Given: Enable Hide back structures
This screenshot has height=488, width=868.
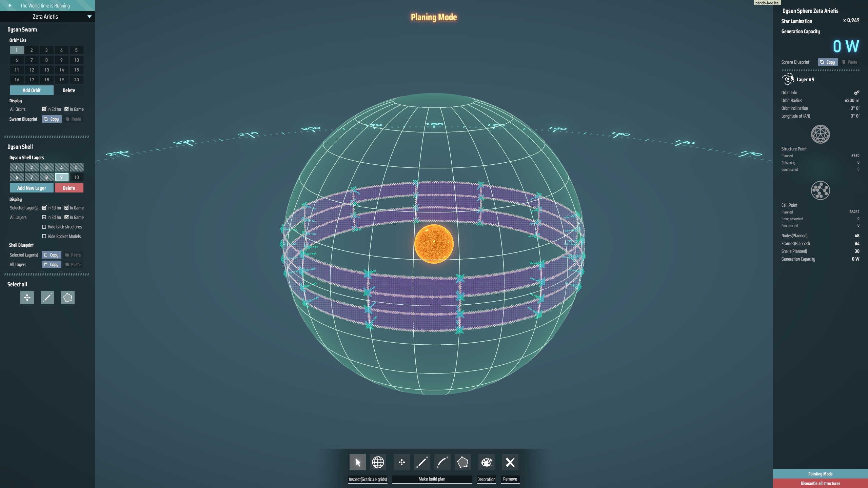Looking at the screenshot, I should coord(44,227).
